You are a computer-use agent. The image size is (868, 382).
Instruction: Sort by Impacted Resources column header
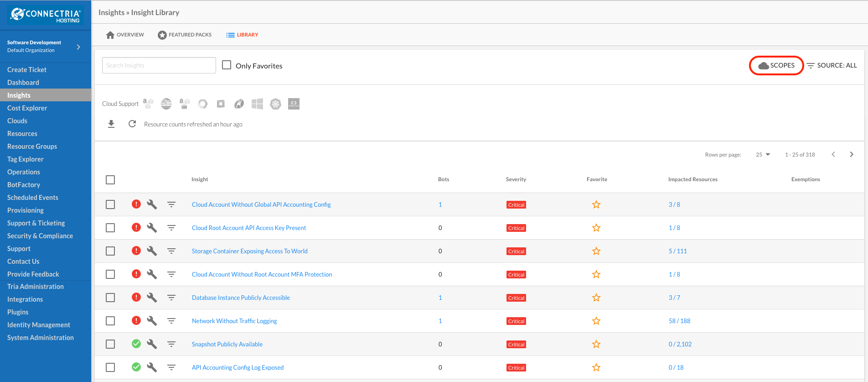(x=692, y=179)
